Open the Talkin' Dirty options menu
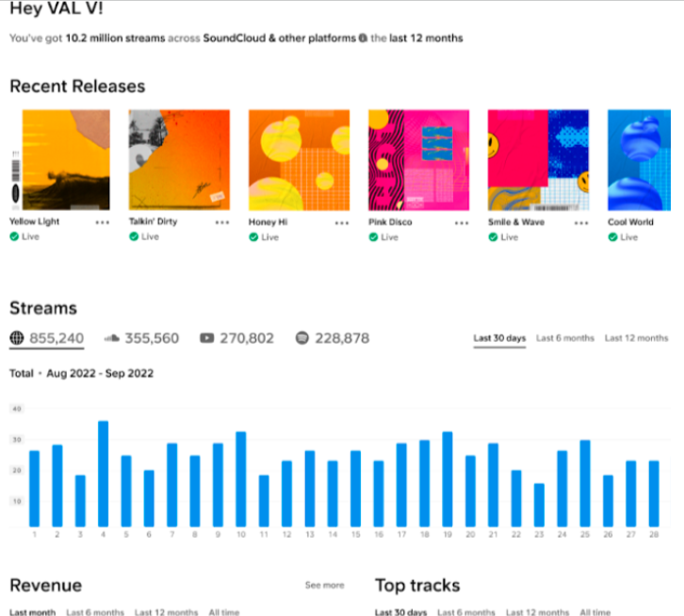Image resolution: width=684 pixels, height=616 pixels. [x=222, y=222]
